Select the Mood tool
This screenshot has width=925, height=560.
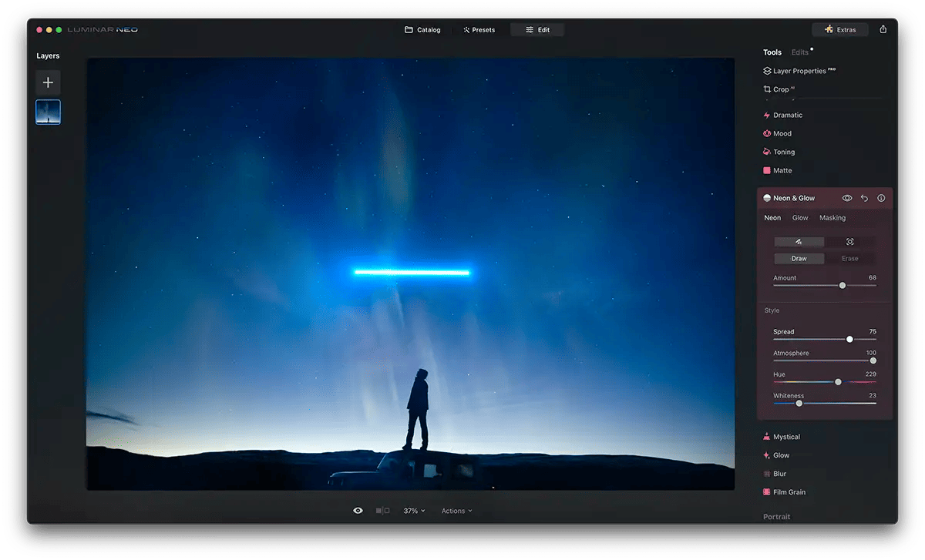(780, 133)
